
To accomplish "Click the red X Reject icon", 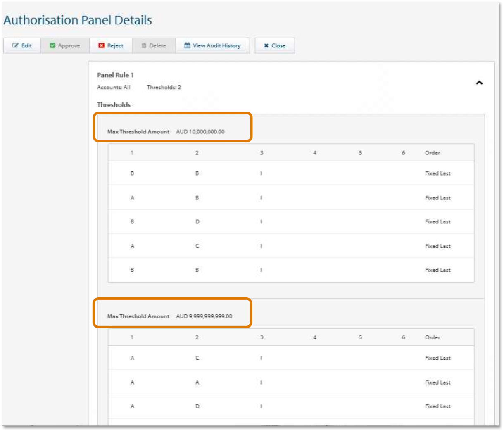I will coord(101,45).
